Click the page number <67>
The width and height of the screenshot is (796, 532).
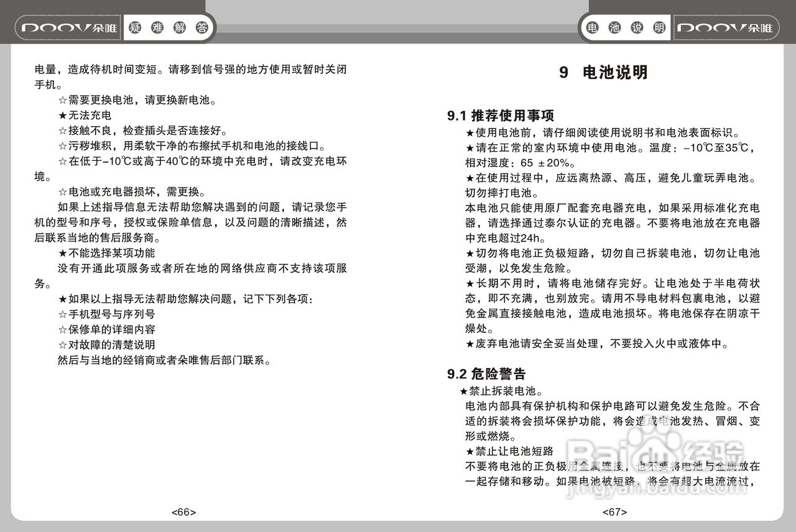point(615,512)
